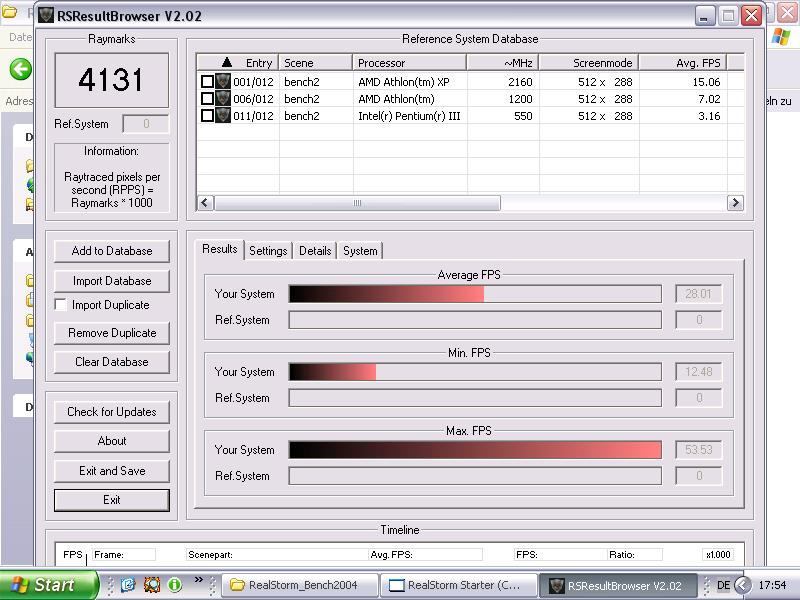This screenshot has height=600, width=800.
Task: Click Check for Updates button
Action: pyautogui.click(x=112, y=412)
